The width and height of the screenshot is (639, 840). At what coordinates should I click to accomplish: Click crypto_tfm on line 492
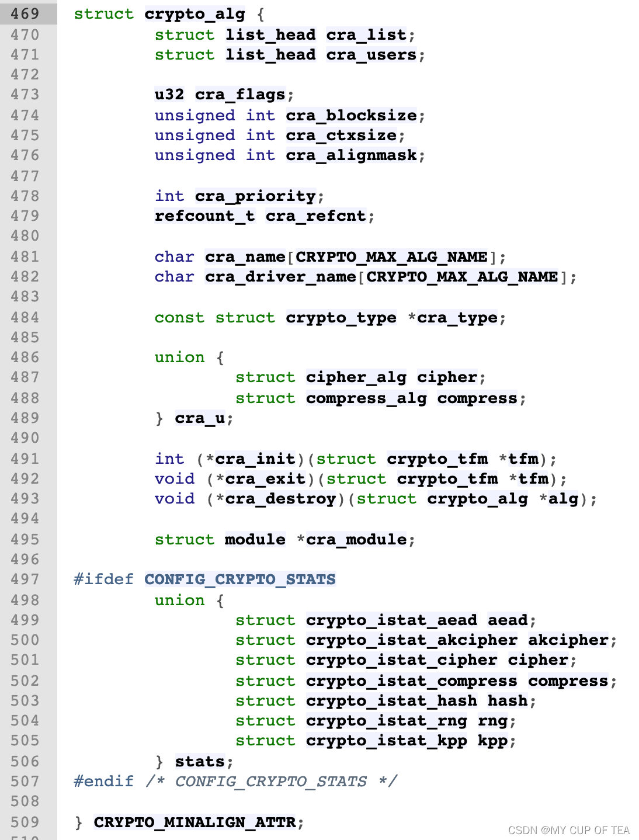[x=447, y=479]
